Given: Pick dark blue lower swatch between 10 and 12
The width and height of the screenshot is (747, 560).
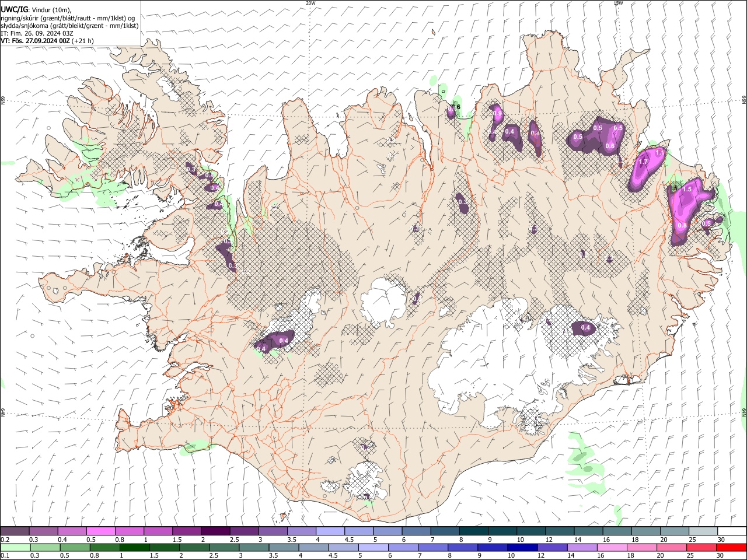Looking at the screenshot, I should point(522,548).
